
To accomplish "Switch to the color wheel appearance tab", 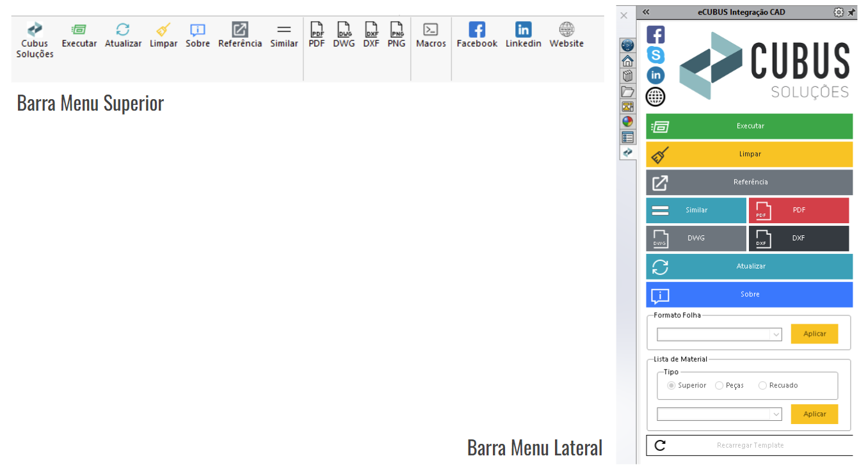I will [x=628, y=122].
